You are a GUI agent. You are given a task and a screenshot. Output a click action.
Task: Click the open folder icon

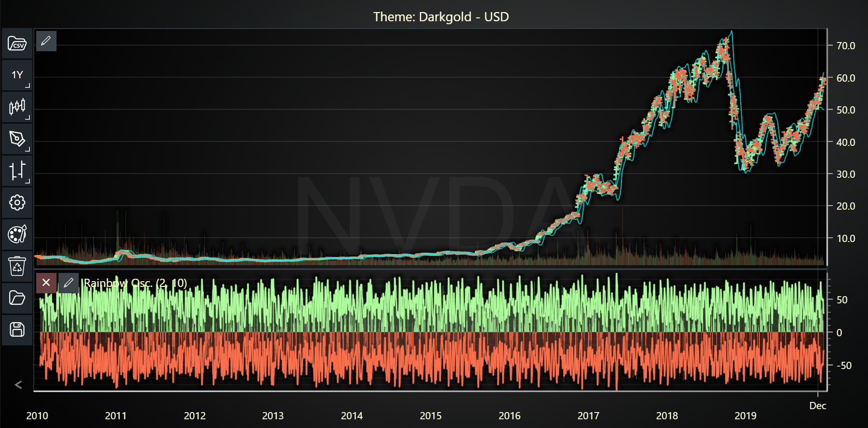point(17,298)
